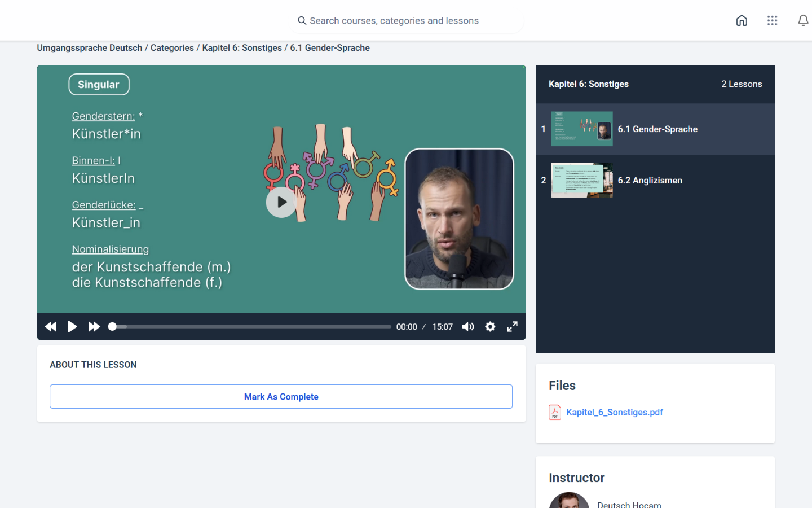Image resolution: width=812 pixels, height=508 pixels.
Task: Rewind the video with the back arrows
Action: [x=51, y=327]
